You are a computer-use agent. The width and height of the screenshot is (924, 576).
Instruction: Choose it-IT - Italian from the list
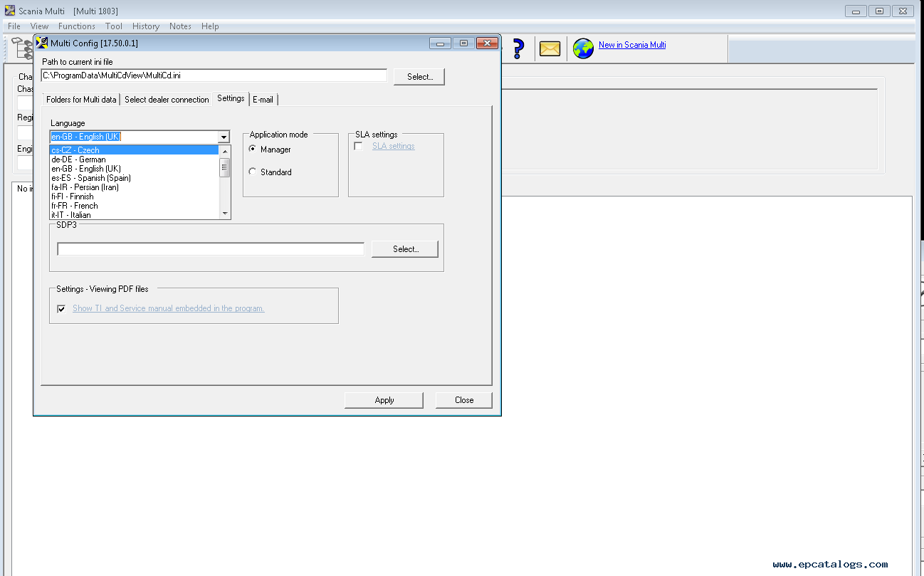click(134, 215)
